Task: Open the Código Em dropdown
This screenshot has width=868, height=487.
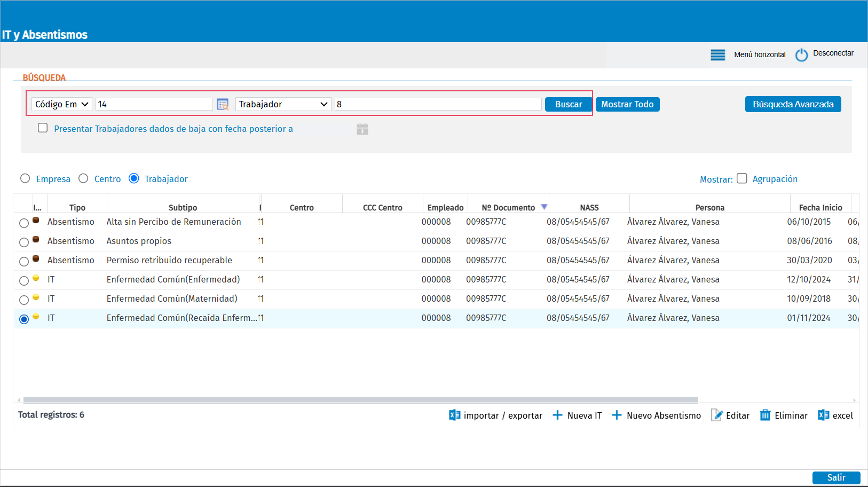Action: coord(61,104)
